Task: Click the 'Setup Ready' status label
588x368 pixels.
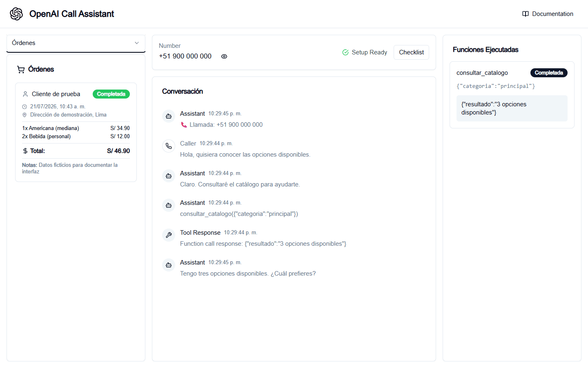Action: pos(369,52)
